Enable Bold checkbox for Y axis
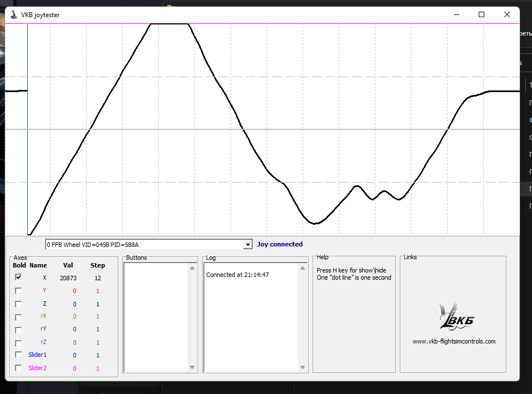 pos(18,291)
